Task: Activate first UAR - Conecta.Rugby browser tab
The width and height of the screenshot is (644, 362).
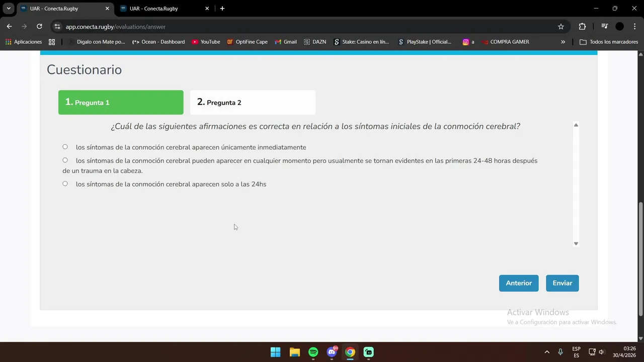Action: 64,9
